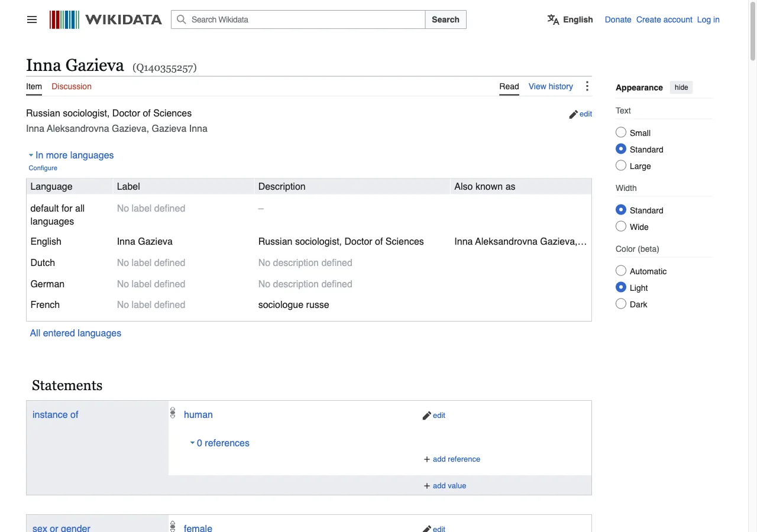The width and height of the screenshot is (757, 532).
Task: Click add reference for human statement
Action: [x=452, y=459]
